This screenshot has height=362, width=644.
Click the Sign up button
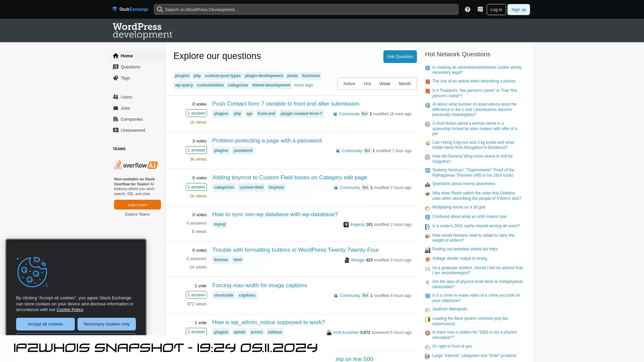pyautogui.click(x=519, y=9)
